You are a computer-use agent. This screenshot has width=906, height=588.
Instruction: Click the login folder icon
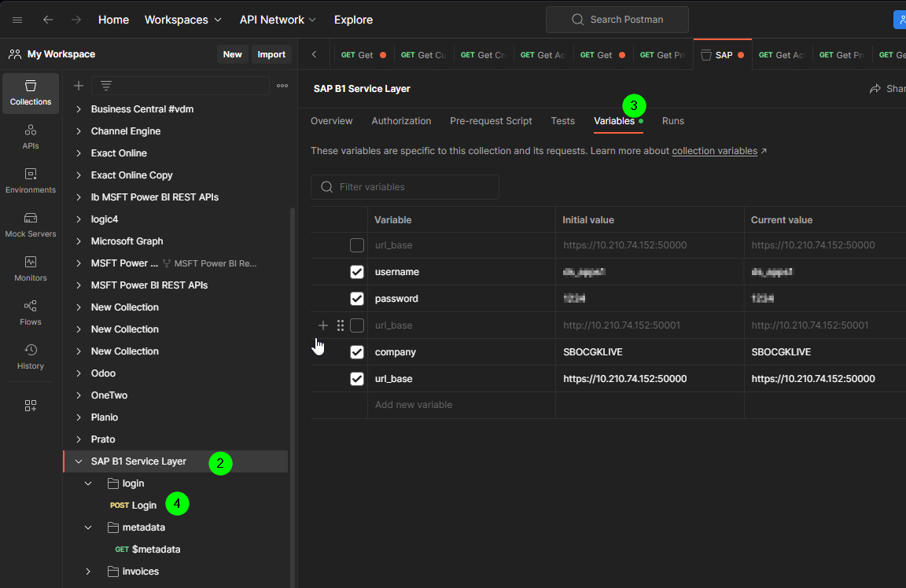pyautogui.click(x=113, y=483)
